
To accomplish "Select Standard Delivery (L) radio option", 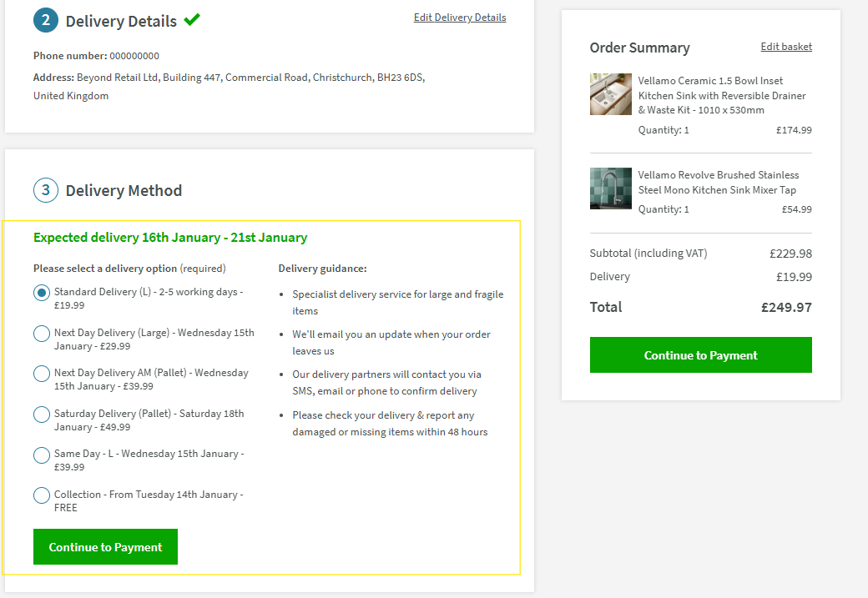I will (x=42, y=293).
